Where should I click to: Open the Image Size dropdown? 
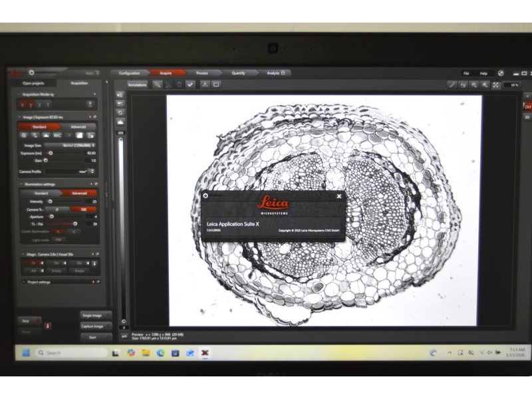[70, 145]
